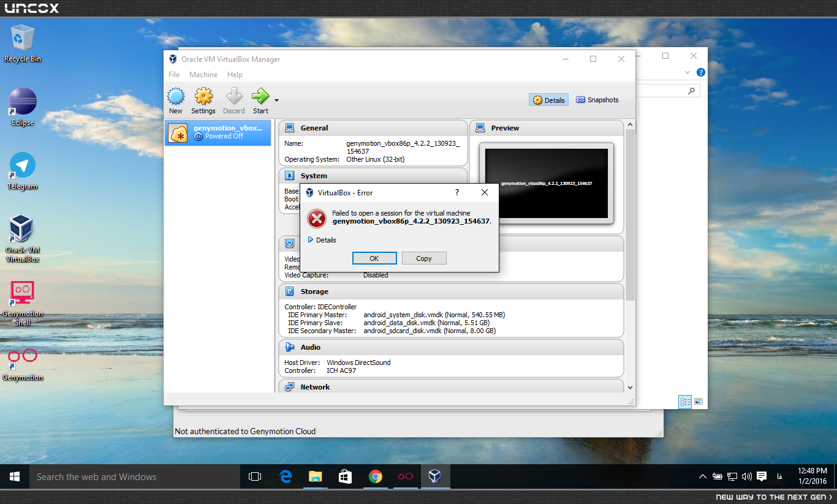
Task: Click the blue help icon in background window
Action: (701, 72)
